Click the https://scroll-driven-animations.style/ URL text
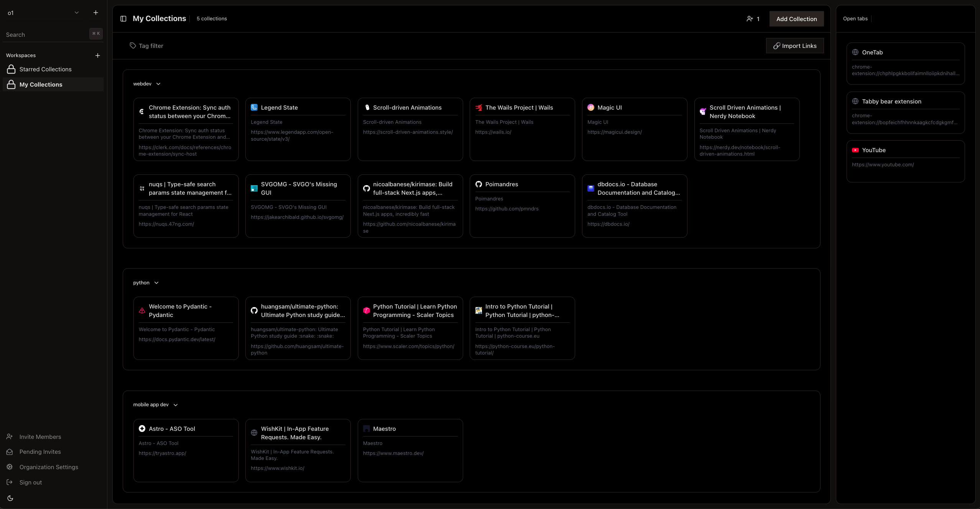980x509 pixels. (x=408, y=132)
